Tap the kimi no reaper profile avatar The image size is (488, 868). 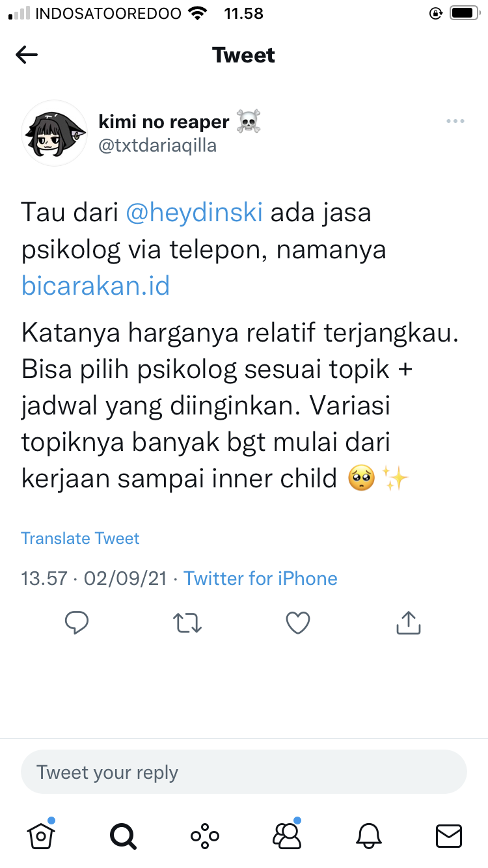[x=55, y=133]
